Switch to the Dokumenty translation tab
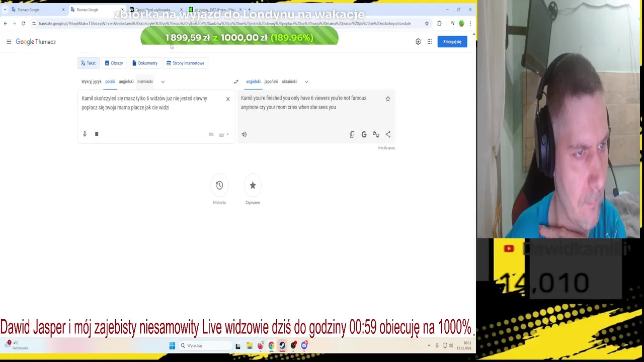The height and width of the screenshot is (362, 644). (145, 63)
